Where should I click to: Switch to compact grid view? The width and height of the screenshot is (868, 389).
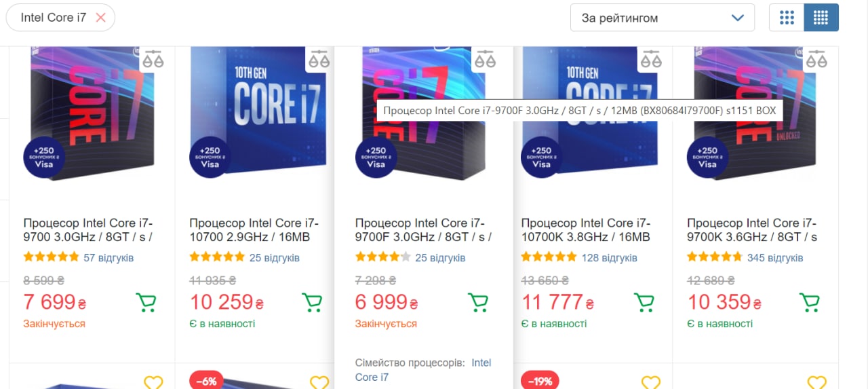click(x=821, y=18)
